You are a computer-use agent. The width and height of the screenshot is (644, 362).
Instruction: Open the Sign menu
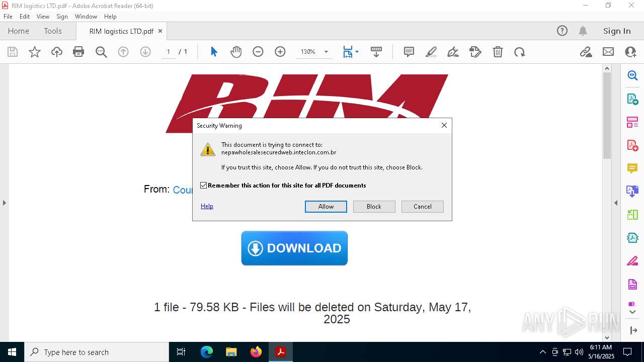pos(62,16)
